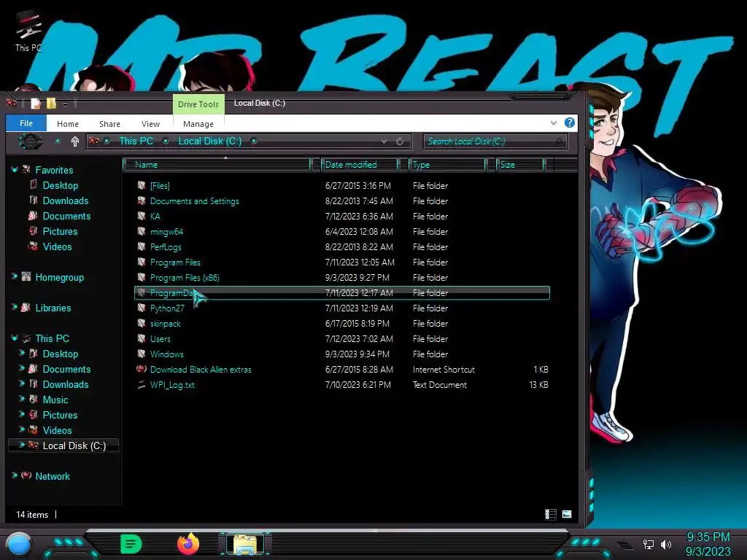Sort by Date modified column header
Image resolution: width=747 pixels, height=560 pixels.
click(x=360, y=165)
